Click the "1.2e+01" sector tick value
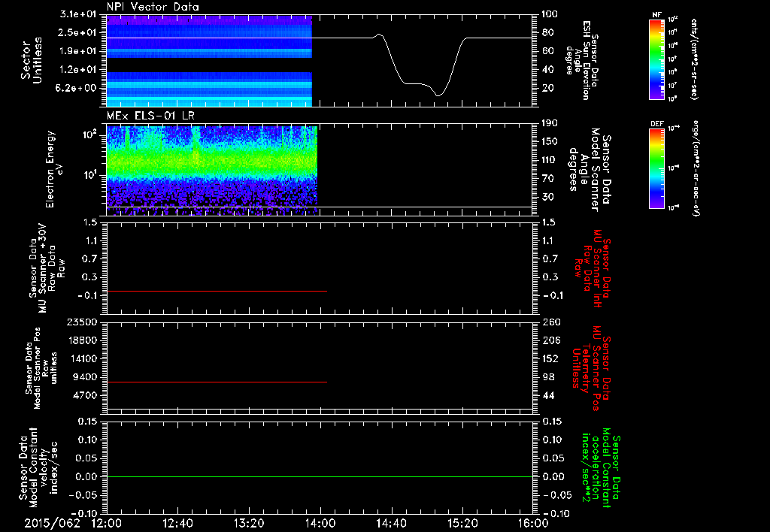770x532 pixels. (78, 70)
